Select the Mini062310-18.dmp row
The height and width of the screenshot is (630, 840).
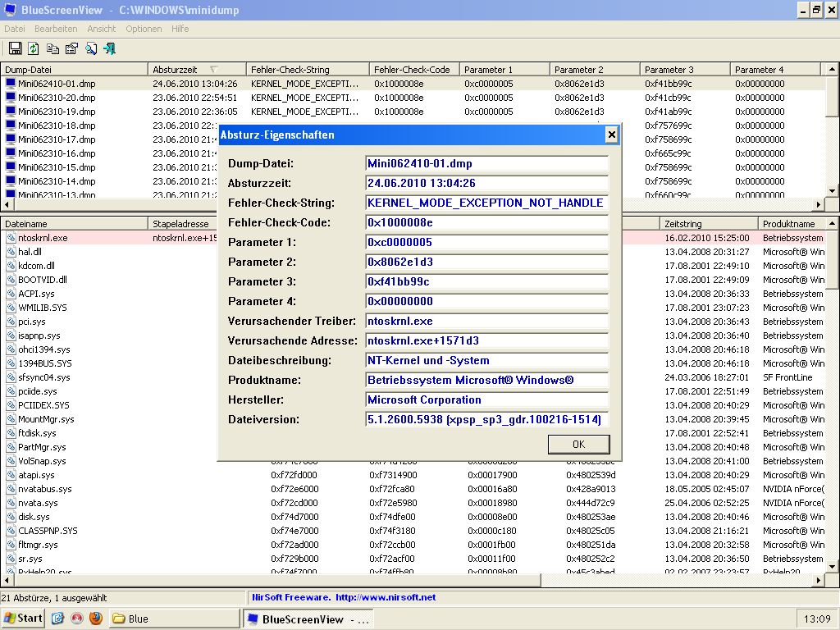tap(57, 126)
